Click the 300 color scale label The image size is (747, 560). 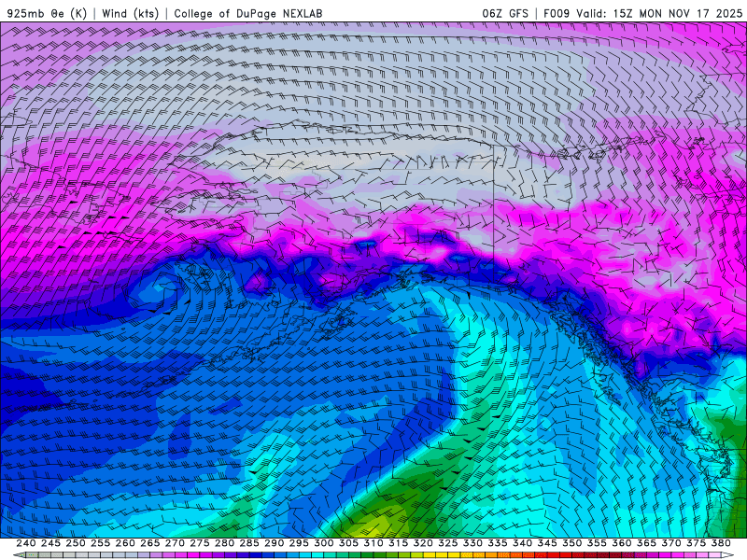(323, 543)
